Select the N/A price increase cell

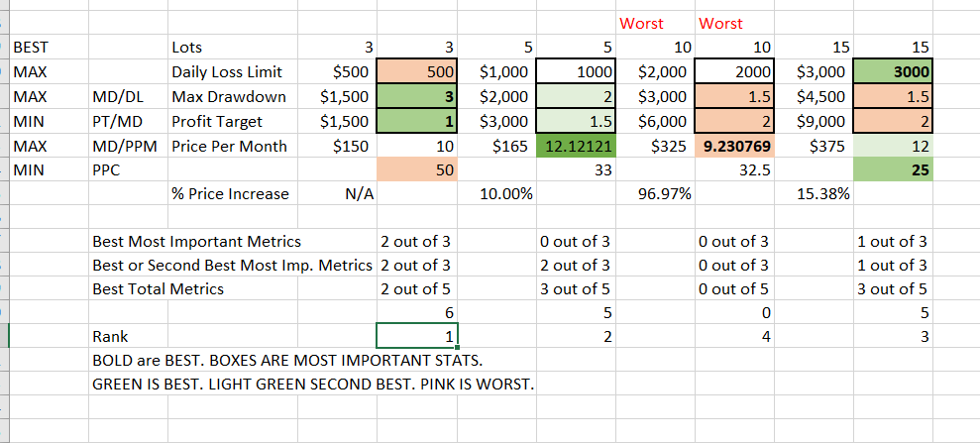point(337,193)
